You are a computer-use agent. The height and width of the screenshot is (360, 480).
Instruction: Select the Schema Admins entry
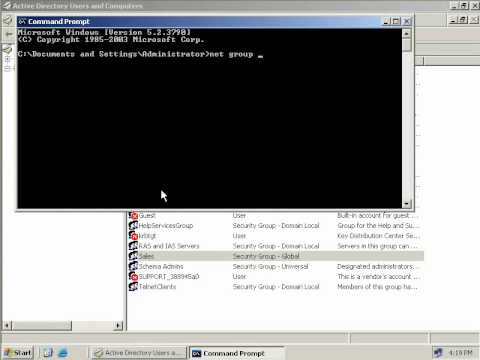(x=161, y=266)
